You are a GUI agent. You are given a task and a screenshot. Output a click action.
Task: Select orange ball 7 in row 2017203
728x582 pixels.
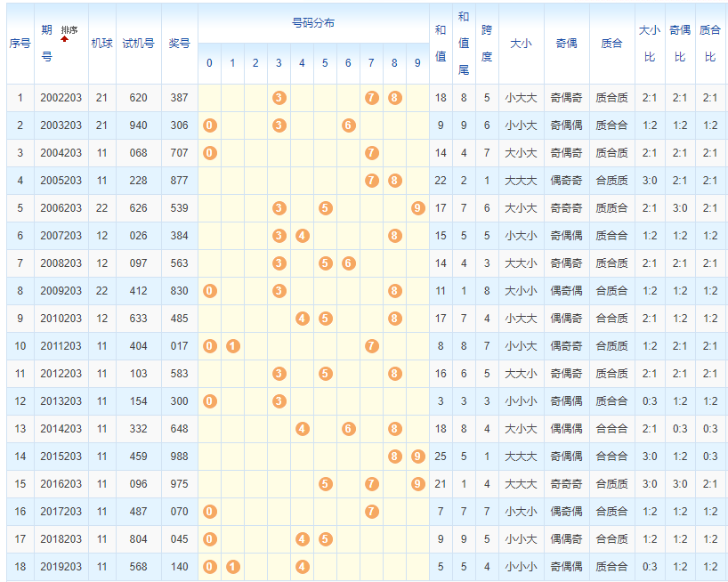371,512
